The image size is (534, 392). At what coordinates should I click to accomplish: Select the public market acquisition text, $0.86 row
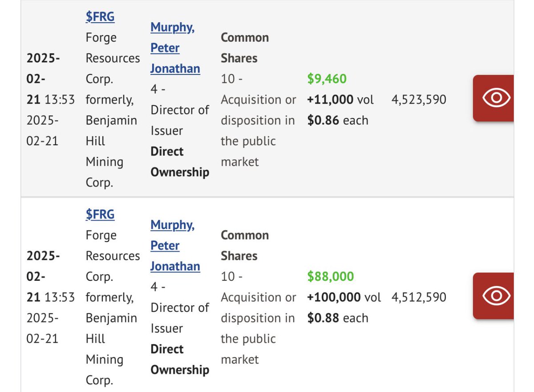(258, 120)
